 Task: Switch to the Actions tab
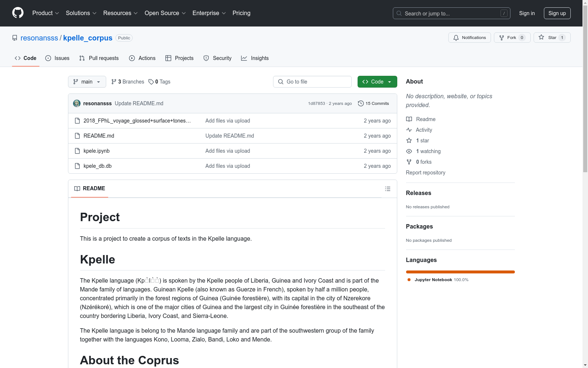click(142, 58)
